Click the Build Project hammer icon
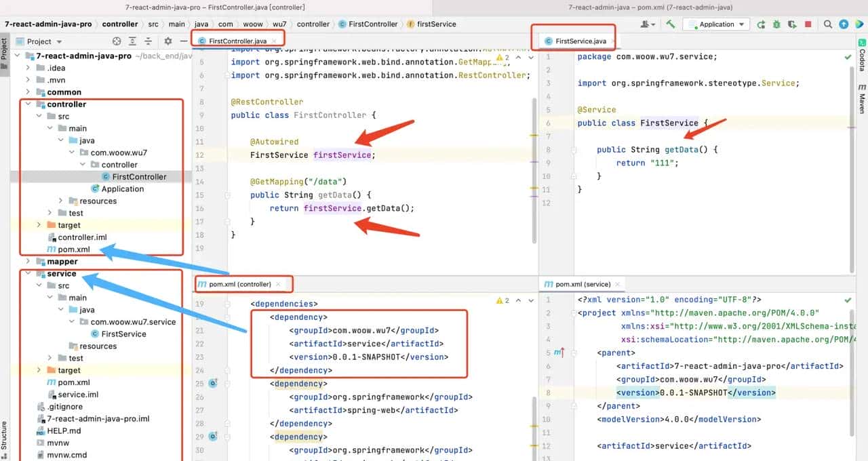The width and height of the screenshot is (868, 461). click(672, 24)
